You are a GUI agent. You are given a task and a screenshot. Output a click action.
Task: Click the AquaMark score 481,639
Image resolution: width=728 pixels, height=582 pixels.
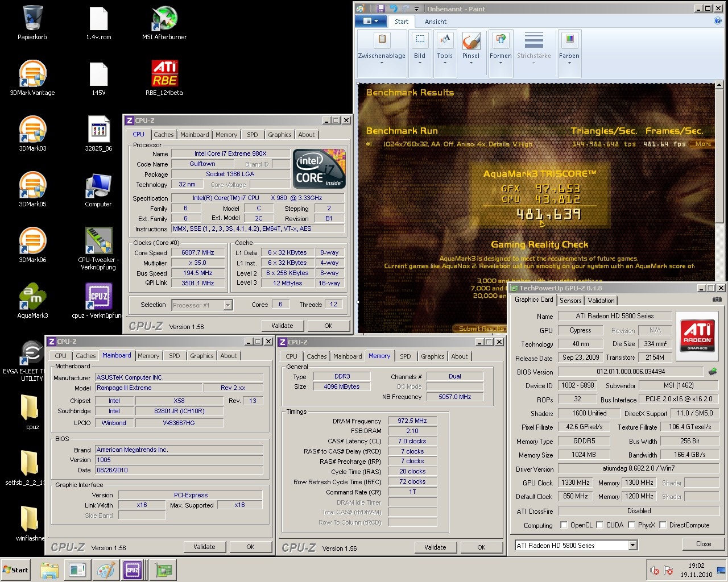click(x=549, y=214)
